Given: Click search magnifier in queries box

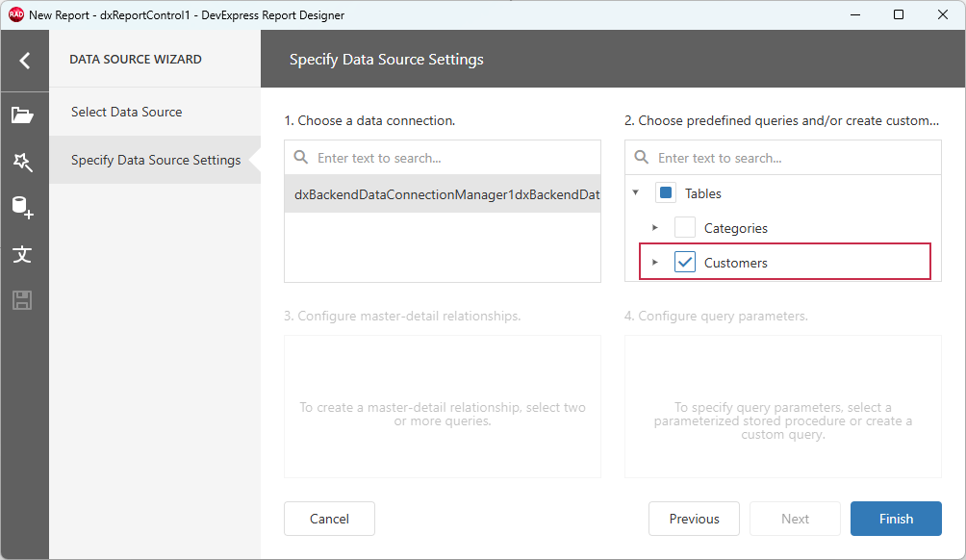Looking at the screenshot, I should (642, 158).
